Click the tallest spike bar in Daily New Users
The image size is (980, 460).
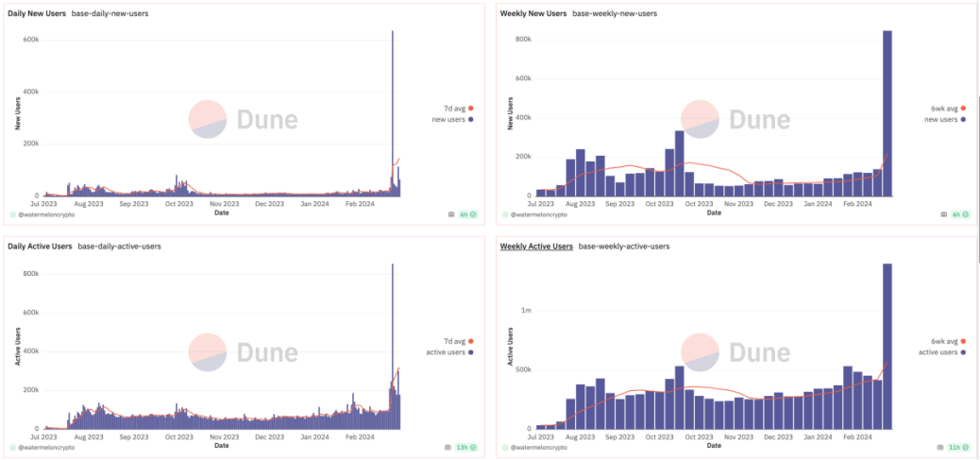coord(393,113)
